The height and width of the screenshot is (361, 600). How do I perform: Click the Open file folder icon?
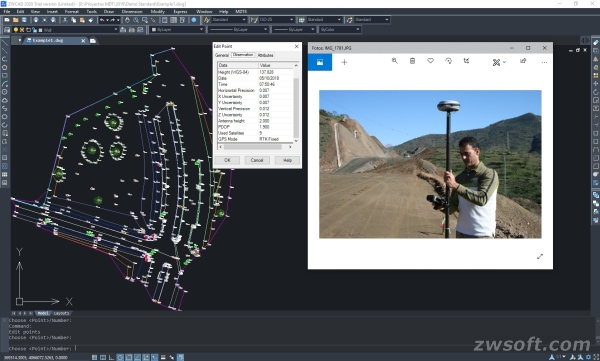15,20
